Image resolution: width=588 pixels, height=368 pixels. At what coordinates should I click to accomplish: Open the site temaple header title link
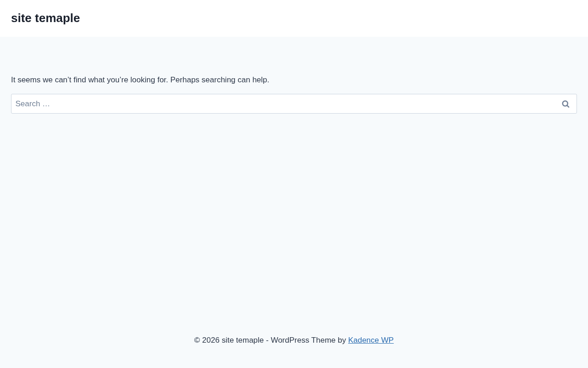pyautogui.click(x=45, y=18)
